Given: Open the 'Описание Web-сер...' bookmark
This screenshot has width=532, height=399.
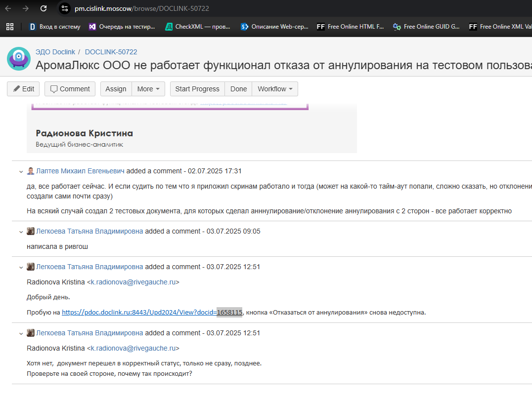Looking at the screenshot, I should pos(274,27).
